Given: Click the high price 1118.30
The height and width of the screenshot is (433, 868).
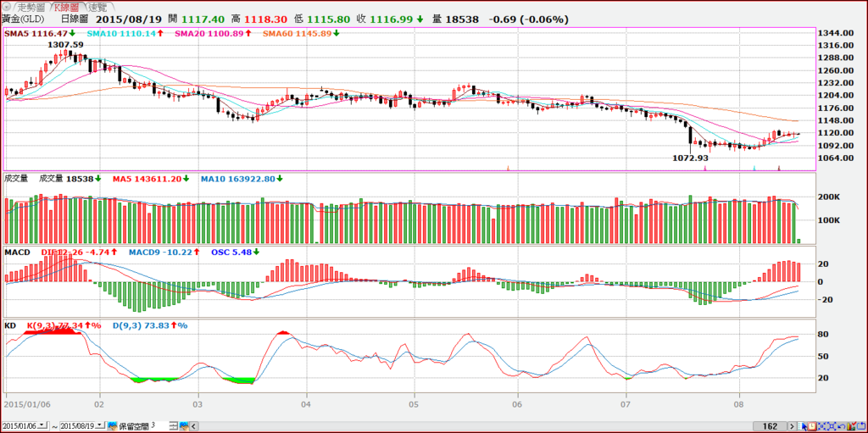Looking at the screenshot, I should point(264,19).
